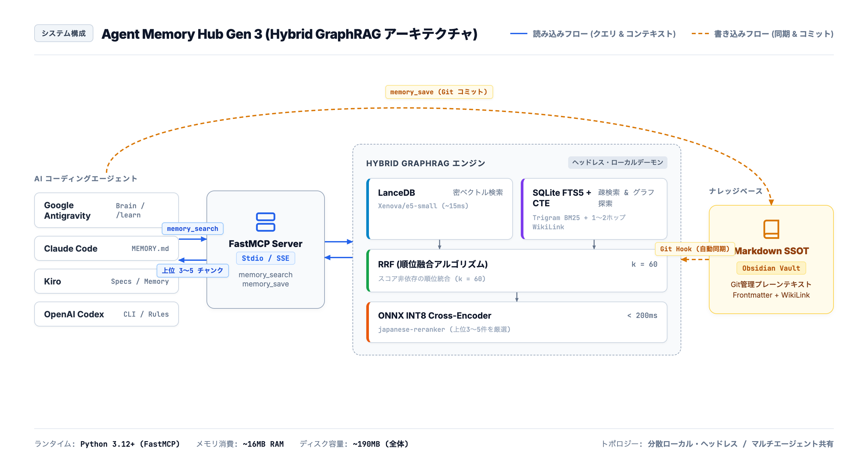868x473 pixels.
Task: Click the 読み込みフロー legend entry
Action: (x=593, y=34)
